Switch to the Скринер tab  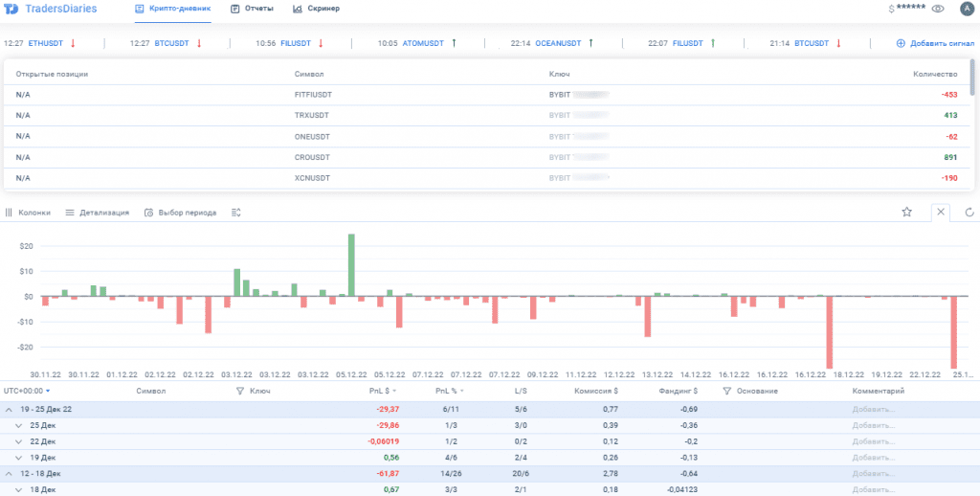(316, 9)
